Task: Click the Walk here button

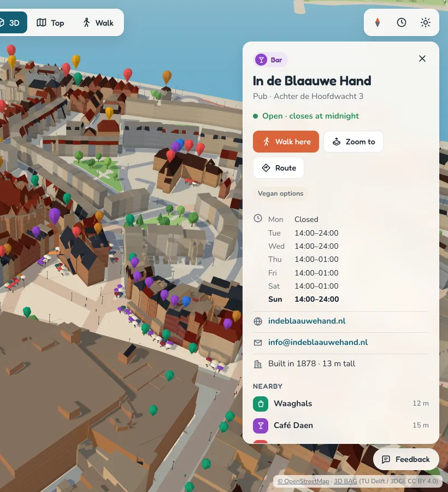Action: (286, 142)
